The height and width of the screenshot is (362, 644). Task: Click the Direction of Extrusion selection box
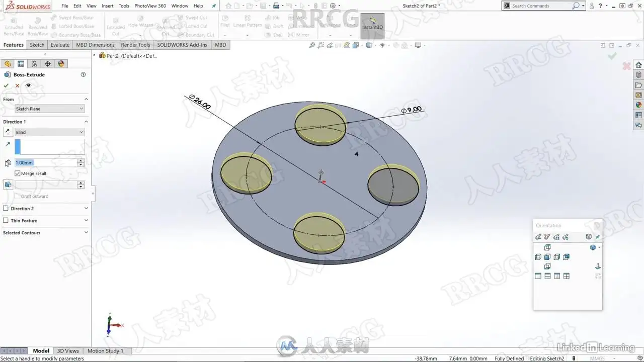pos(49,146)
